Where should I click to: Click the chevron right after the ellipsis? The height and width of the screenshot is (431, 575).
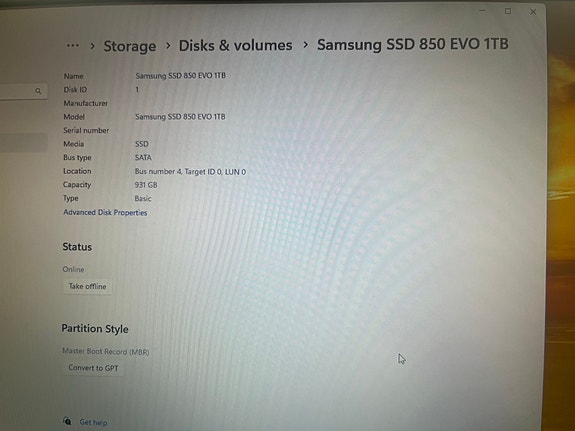click(x=92, y=46)
